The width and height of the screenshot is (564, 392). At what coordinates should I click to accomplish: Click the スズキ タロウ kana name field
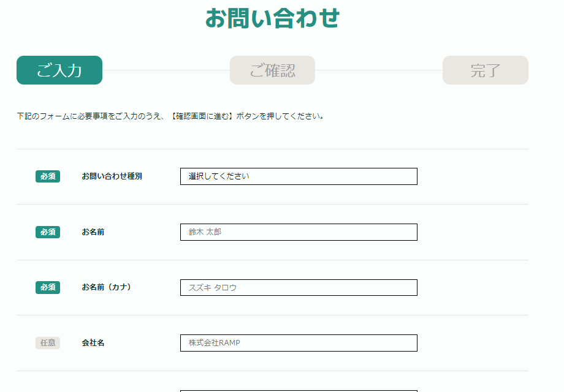pyautogui.click(x=299, y=287)
